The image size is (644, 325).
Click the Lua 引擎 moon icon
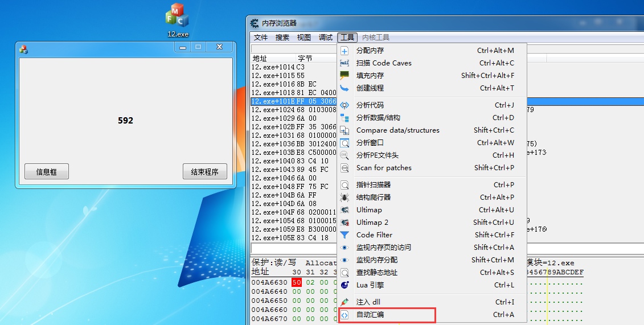coord(344,285)
